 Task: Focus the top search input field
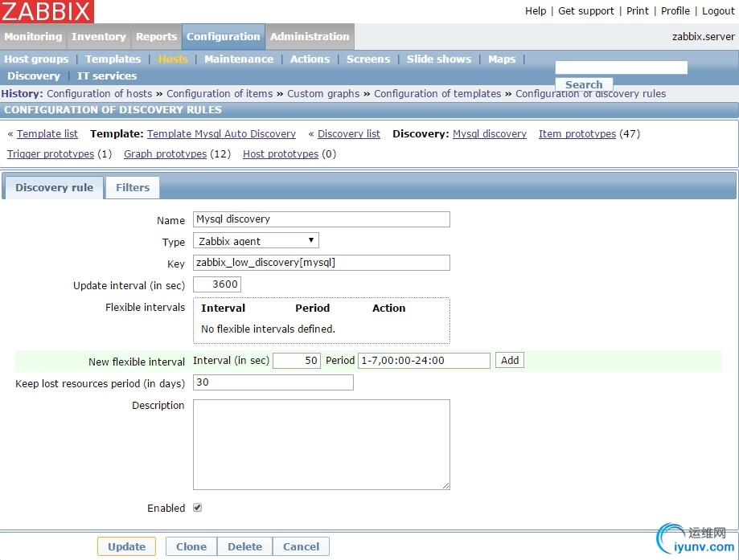coord(621,67)
